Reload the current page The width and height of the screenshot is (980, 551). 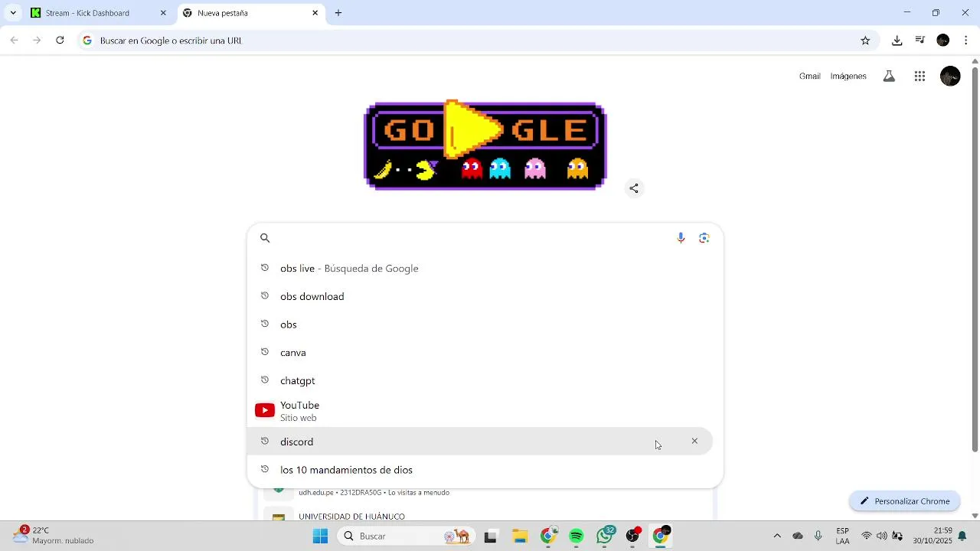(60, 41)
